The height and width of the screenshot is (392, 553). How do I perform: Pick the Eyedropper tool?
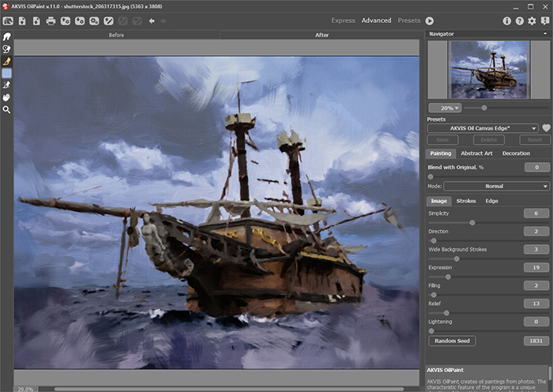coord(6,85)
